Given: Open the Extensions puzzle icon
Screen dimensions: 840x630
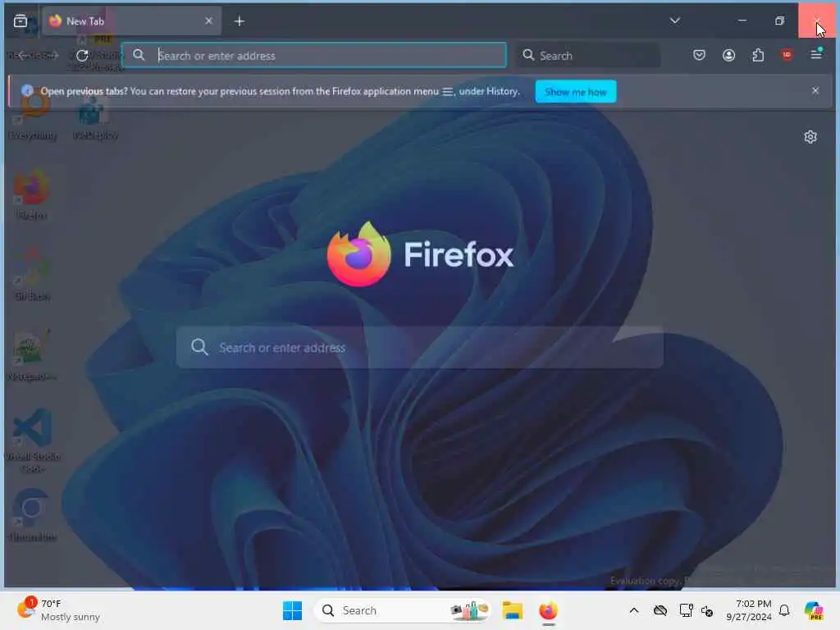Looking at the screenshot, I should coord(758,55).
